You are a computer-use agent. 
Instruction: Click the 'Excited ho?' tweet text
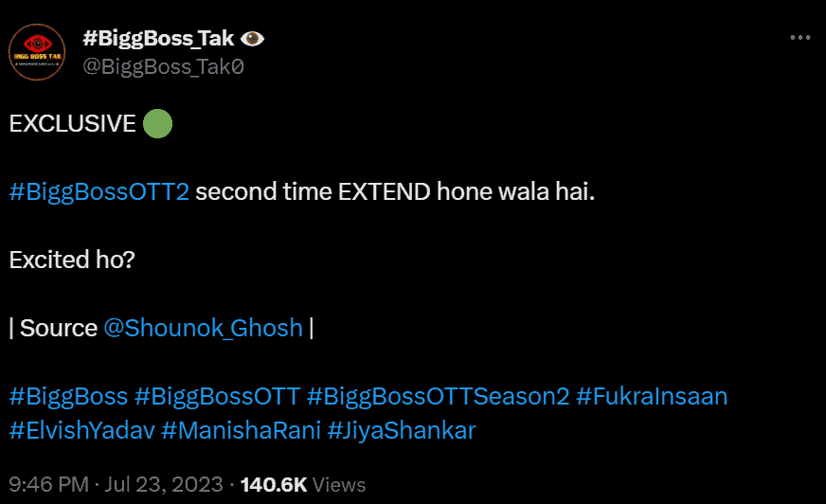coord(72,260)
